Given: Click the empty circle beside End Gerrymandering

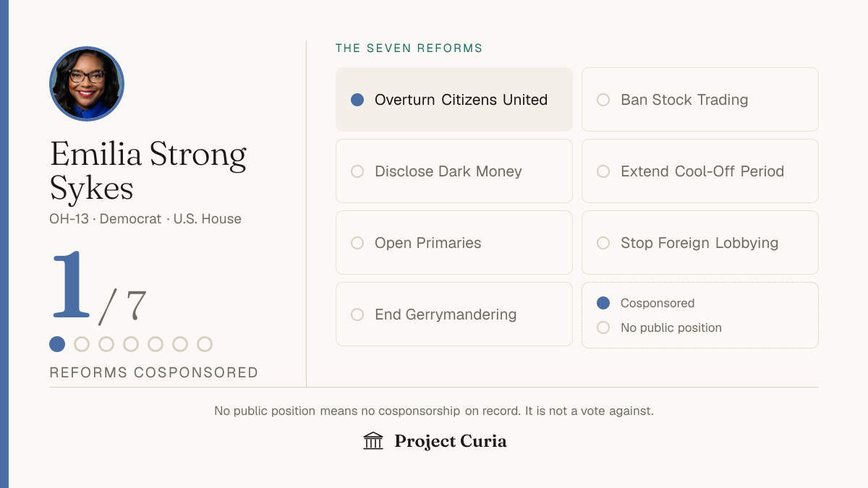Looking at the screenshot, I should 357,314.
